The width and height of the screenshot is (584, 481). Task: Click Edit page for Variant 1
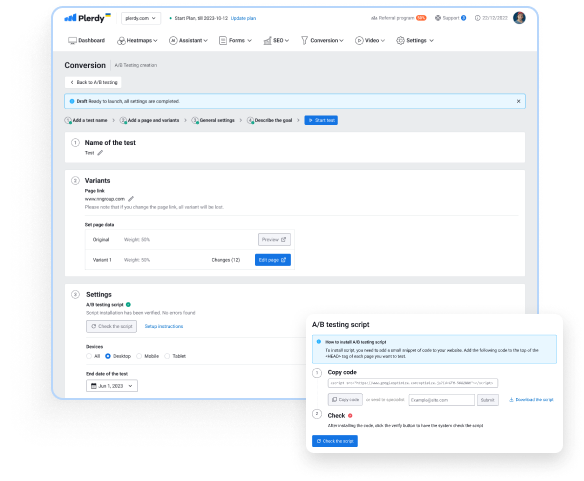(x=273, y=260)
